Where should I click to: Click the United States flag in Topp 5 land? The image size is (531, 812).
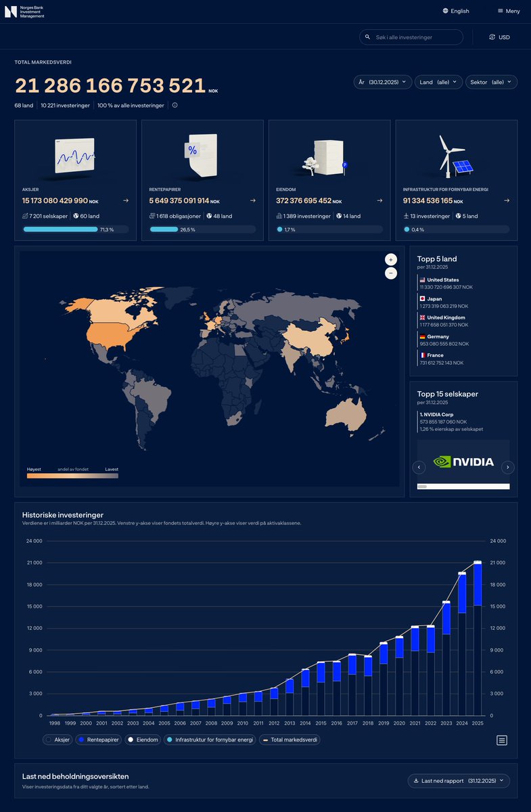pos(422,280)
